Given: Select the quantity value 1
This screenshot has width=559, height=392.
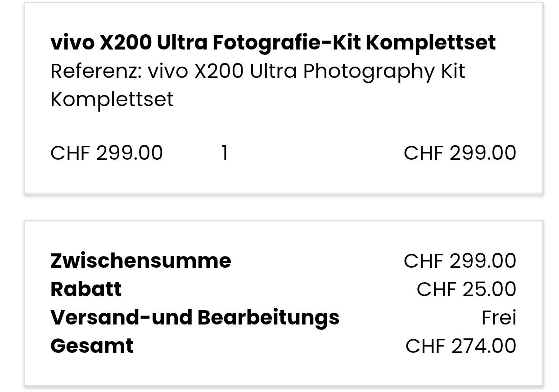Looking at the screenshot, I should point(225,153).
